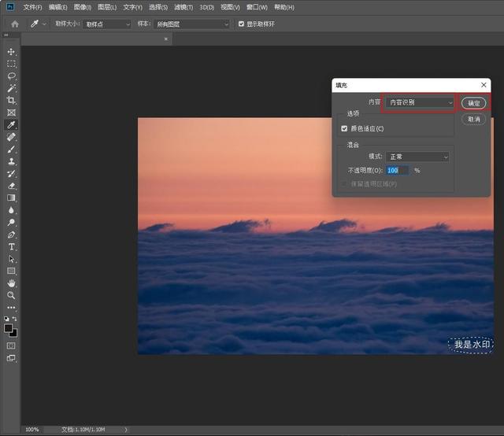
Task: Toggle the 颜色适应 checkbox
Action: 344,128
